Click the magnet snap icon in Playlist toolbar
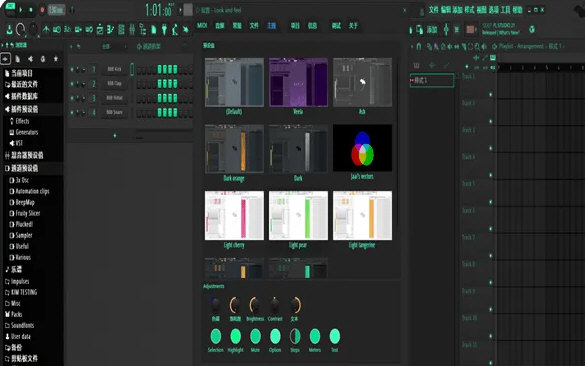 (x=419, y=47)
